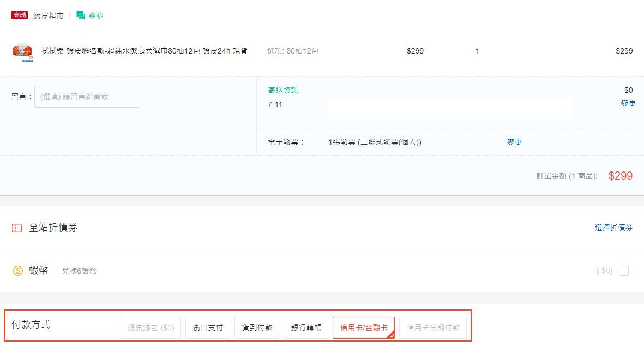The width and height of the screenshot is (644, 344).
Task: Click the coupon ticket icon beside 全站折價券
Action: pos(16,228)
